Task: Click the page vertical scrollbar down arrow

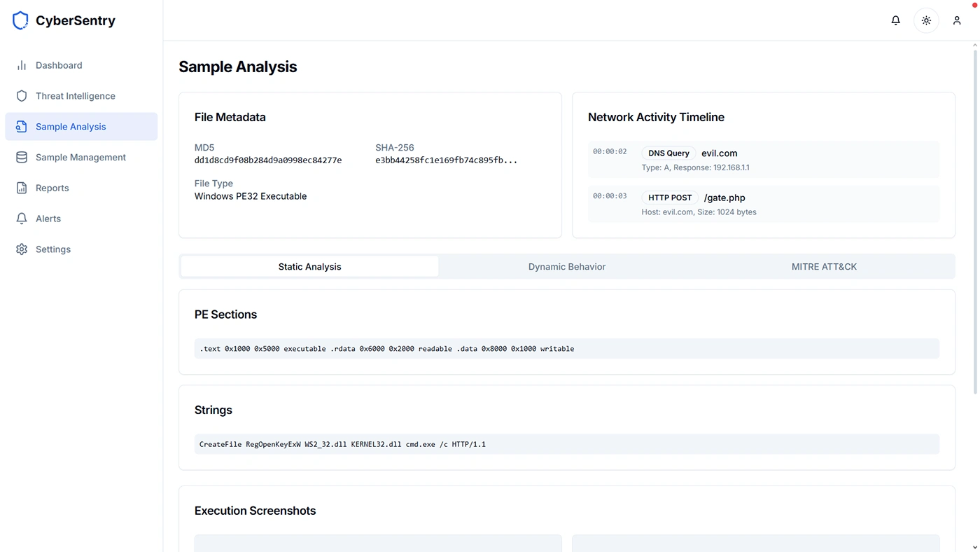Action: pyautogui.click(x=975, y=547)
